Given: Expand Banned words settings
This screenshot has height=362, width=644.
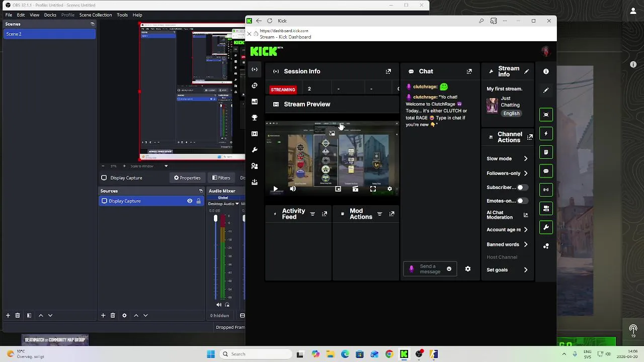Looking at the screenshot, I should point(526,245).
